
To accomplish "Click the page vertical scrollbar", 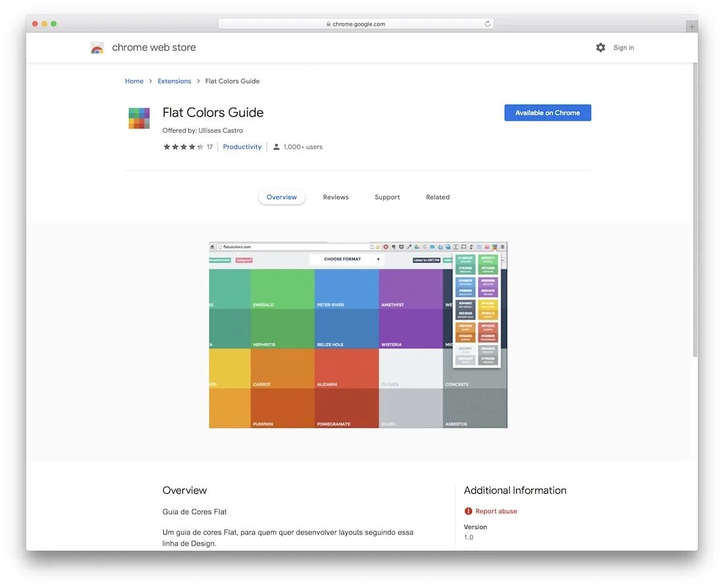I will coord(695,210).
